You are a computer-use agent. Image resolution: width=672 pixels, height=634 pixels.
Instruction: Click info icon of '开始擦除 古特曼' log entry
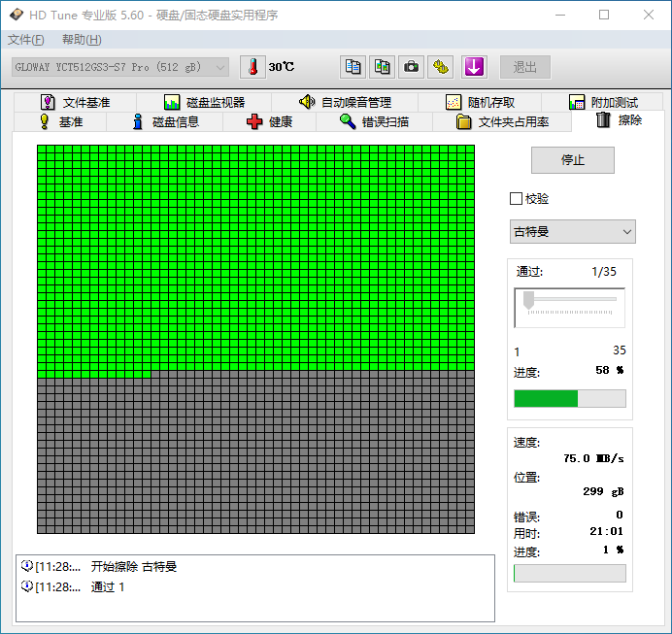pos(27,566)
